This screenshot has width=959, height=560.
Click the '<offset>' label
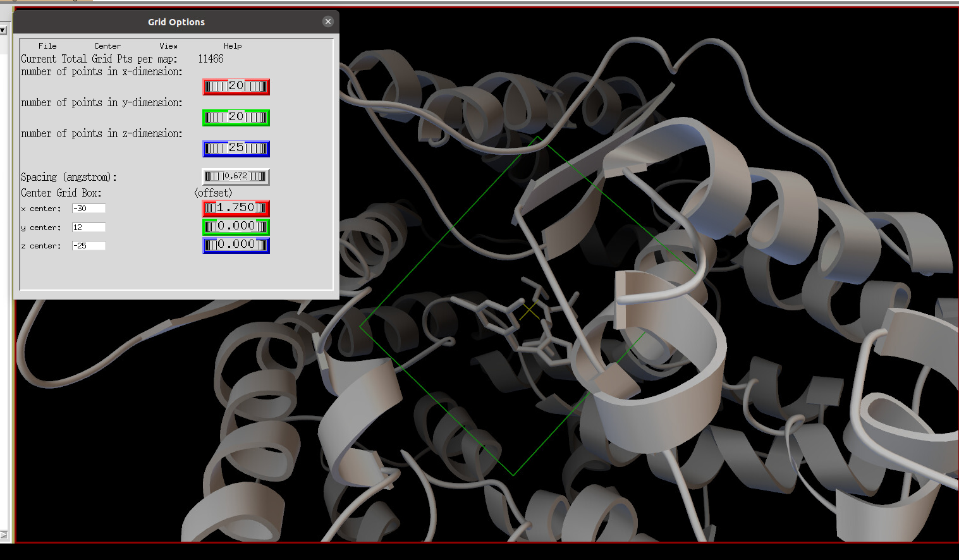(214, 193)
